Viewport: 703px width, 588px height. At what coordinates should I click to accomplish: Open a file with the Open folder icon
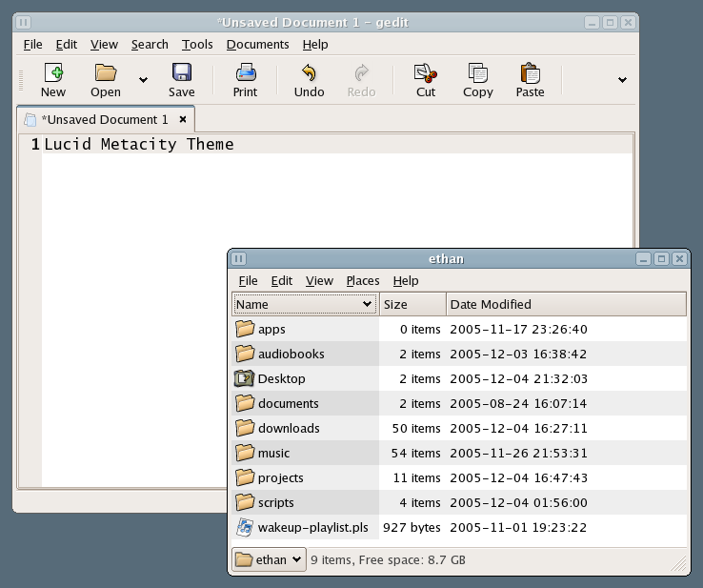click(106, 72)
